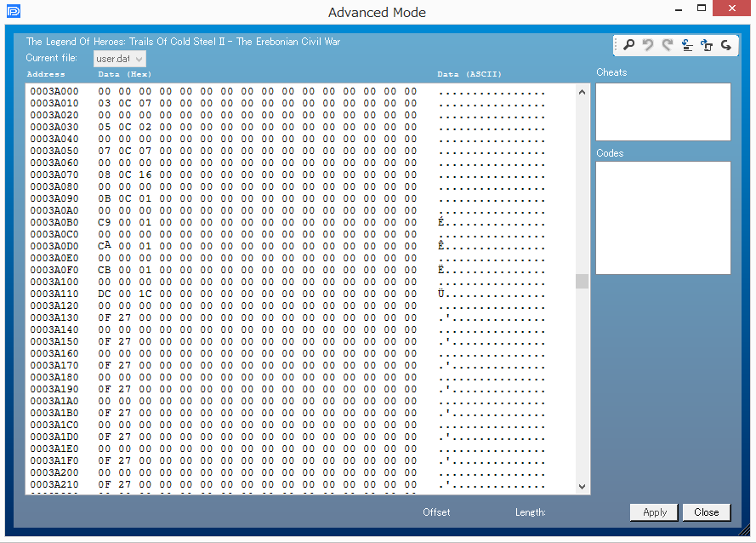Click the scrollbar down arrow

tap(582, 487)
